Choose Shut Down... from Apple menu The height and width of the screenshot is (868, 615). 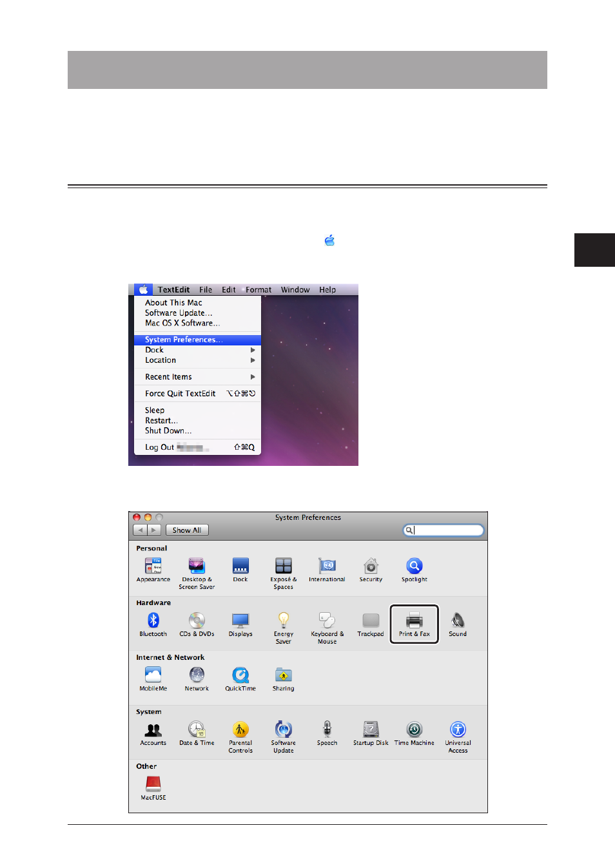coord(197,431)
